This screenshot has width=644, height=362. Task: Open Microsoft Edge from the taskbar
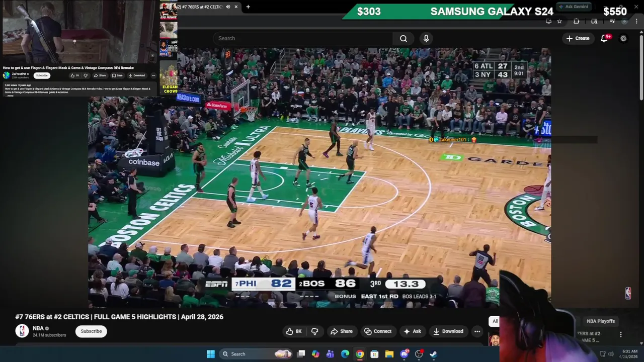[x=345, y=354]
